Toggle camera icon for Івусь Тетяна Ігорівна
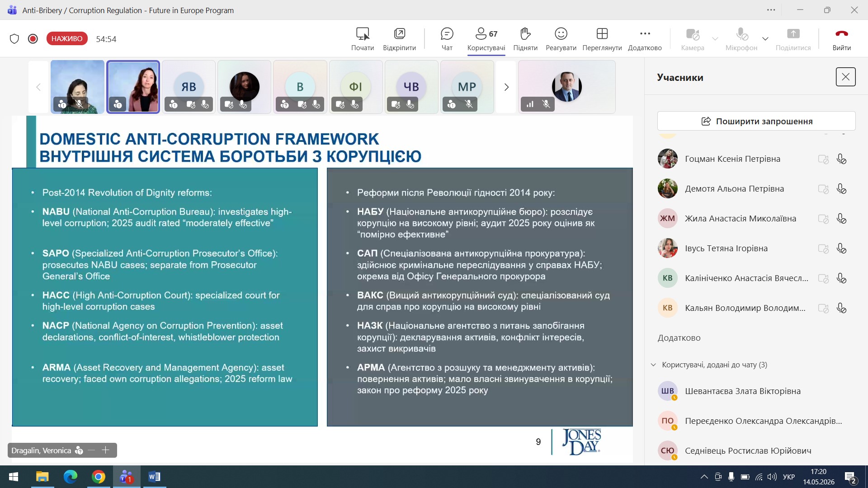 click(823, 249)
